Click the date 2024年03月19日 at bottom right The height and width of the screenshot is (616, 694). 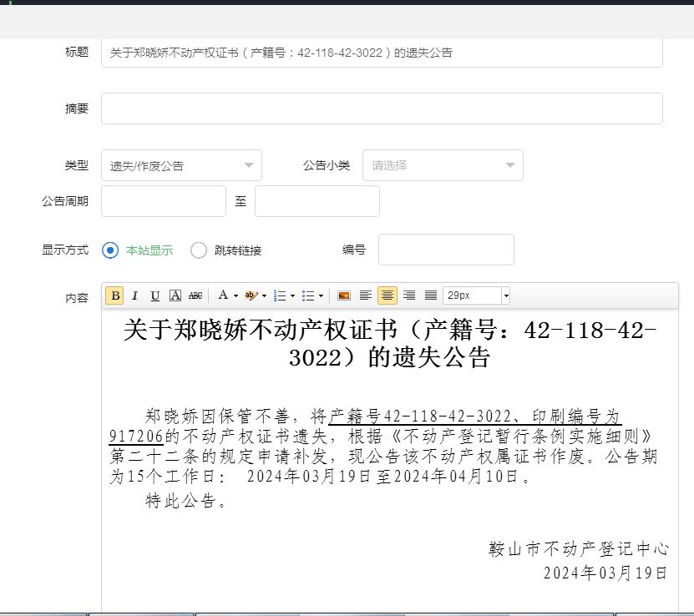click(x=605, y=573)
